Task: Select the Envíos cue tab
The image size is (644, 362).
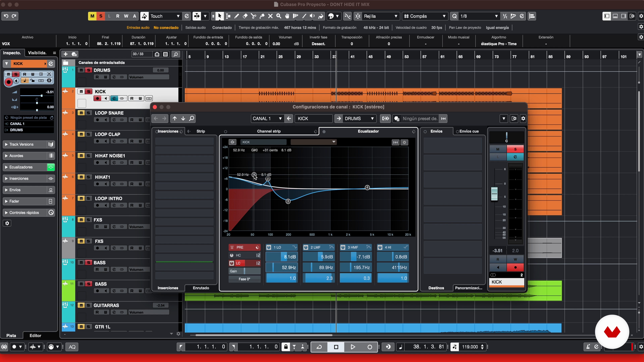Action: click(x=469, y=131)
